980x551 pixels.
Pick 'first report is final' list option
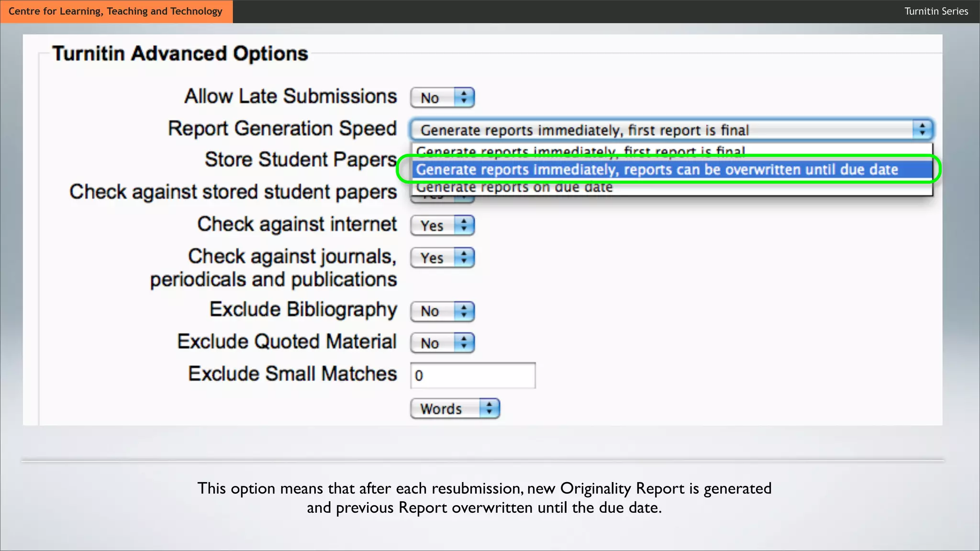click(x=580, y=150)
